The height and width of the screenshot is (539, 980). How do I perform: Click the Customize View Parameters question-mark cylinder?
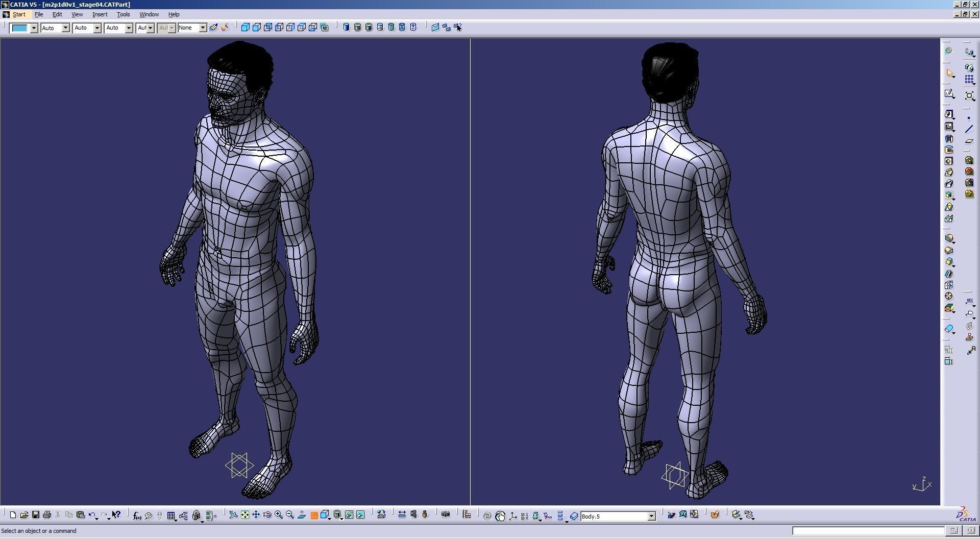click(x=413, y=28)
